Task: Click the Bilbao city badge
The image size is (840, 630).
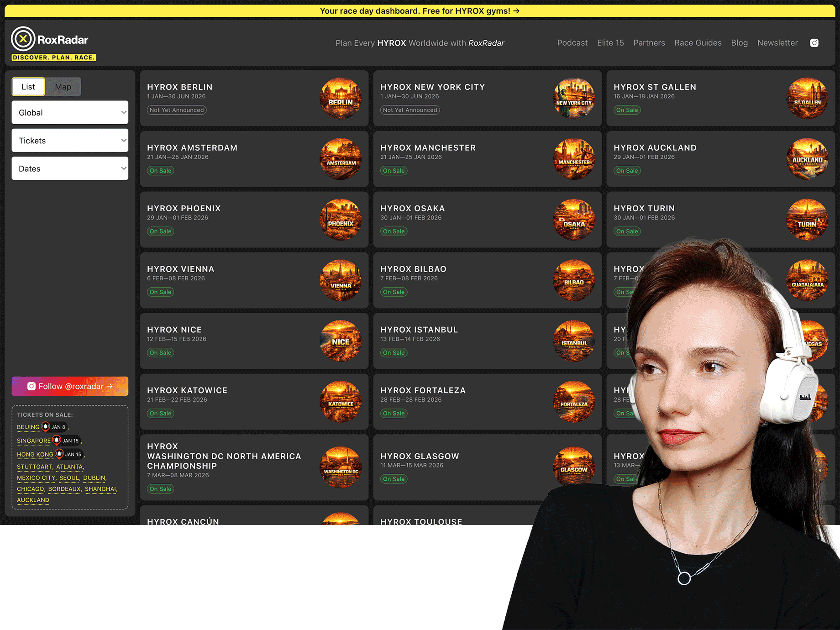Action: [x=574, y=281]
